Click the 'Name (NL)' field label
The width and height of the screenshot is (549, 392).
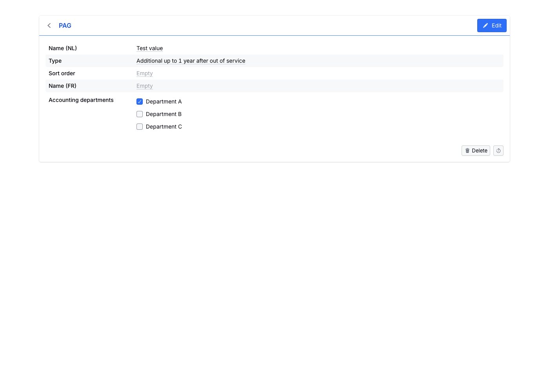click(x=63, y=48)
